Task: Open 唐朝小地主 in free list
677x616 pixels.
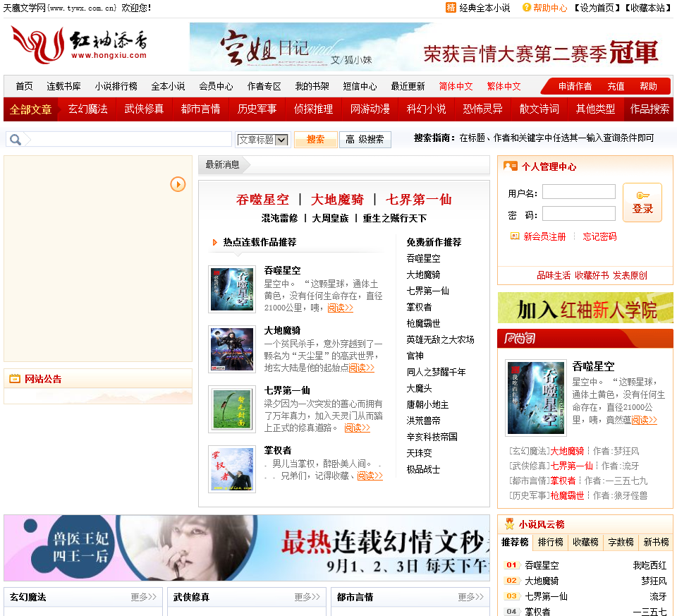Action: click(427, 405)
